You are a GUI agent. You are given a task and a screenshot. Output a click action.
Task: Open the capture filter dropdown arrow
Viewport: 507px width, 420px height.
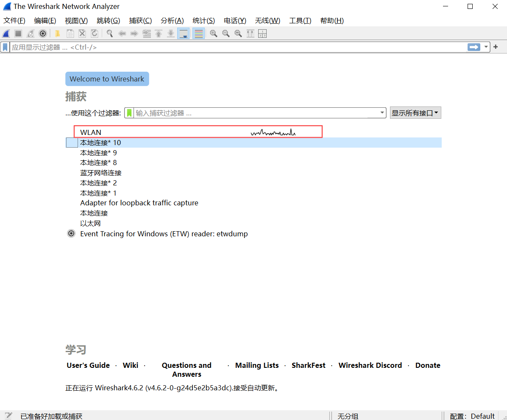(x=382, y=113)
